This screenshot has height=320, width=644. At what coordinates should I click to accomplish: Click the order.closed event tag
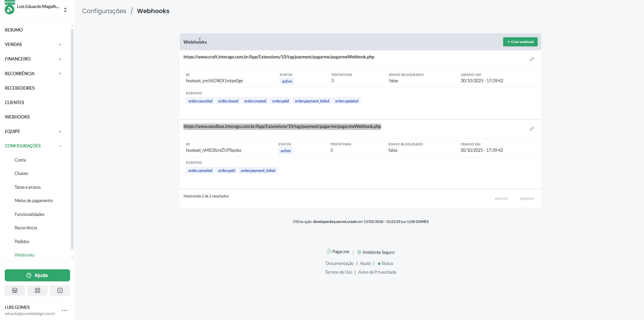click(228, 101)
